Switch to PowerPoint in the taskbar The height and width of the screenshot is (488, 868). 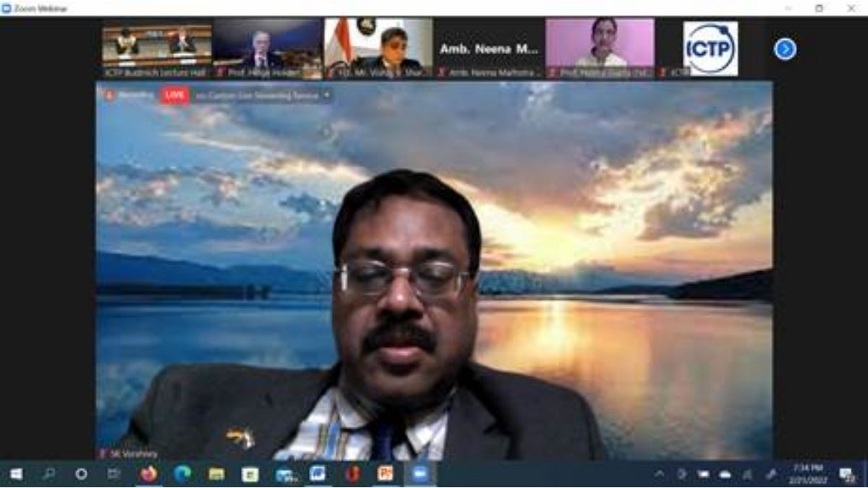386,474
